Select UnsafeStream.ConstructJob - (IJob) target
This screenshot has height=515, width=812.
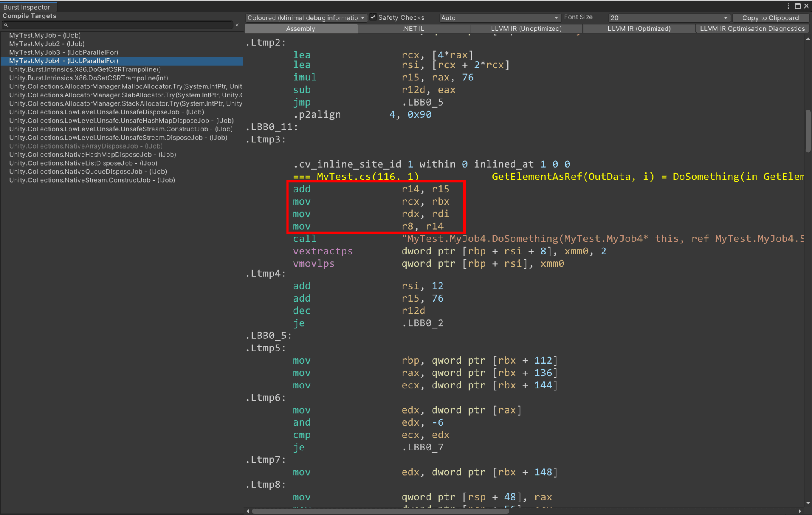(121, 129)
